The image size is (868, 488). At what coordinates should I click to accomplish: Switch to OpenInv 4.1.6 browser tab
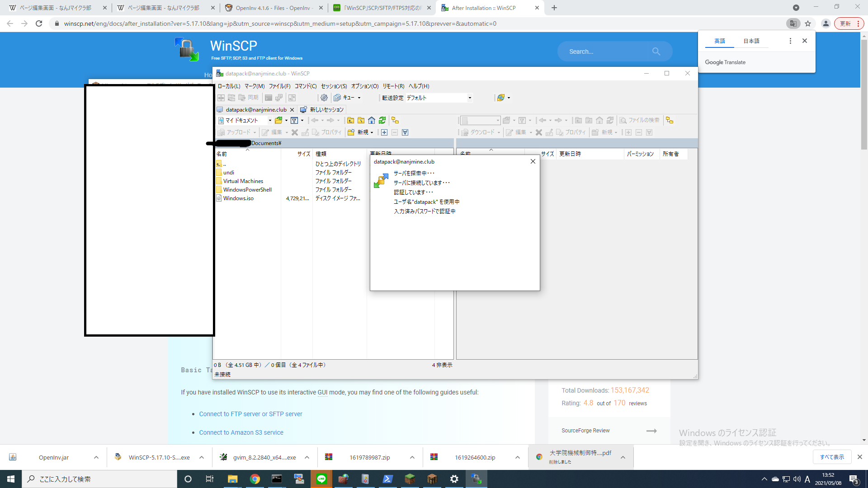point(274,8)
